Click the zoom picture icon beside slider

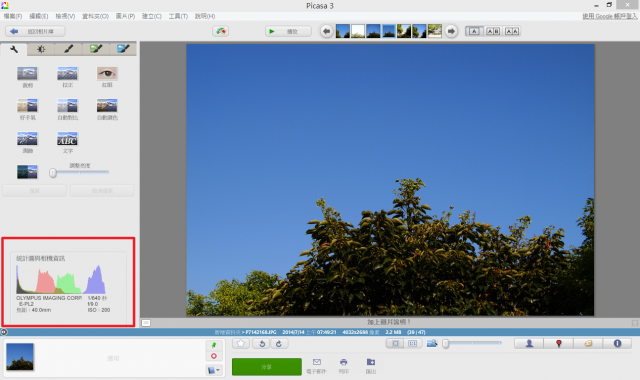[x=432, y=344]
